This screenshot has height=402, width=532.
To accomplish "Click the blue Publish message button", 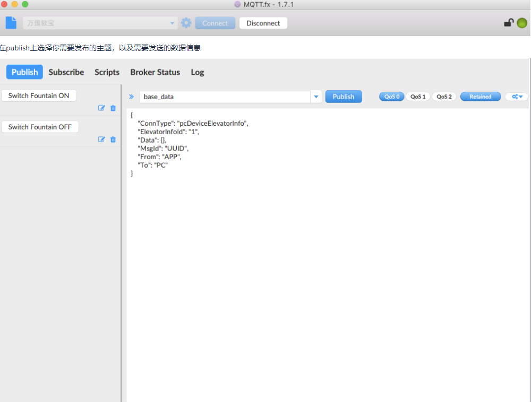I will pyautogui.click(x=344, y=97).
